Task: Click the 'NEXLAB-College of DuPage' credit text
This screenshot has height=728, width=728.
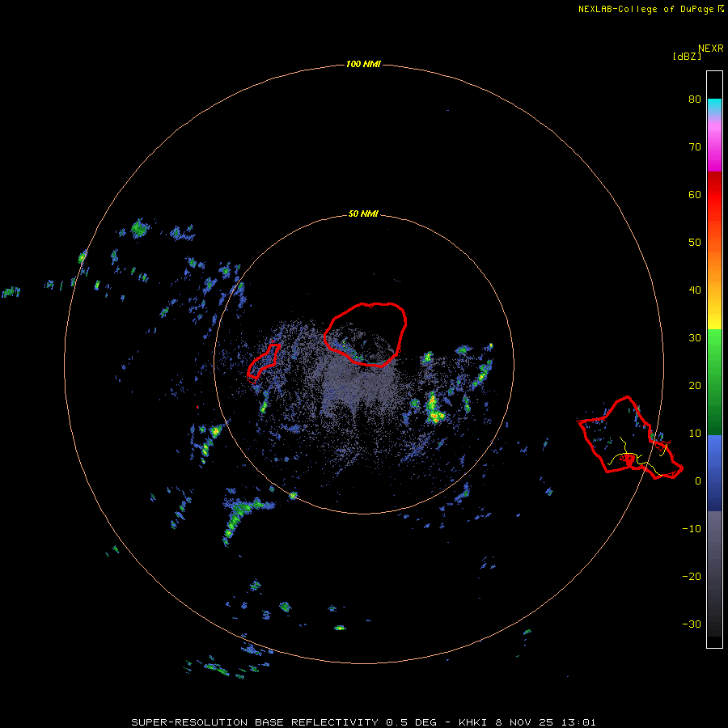Action: [x=645, y=9]
